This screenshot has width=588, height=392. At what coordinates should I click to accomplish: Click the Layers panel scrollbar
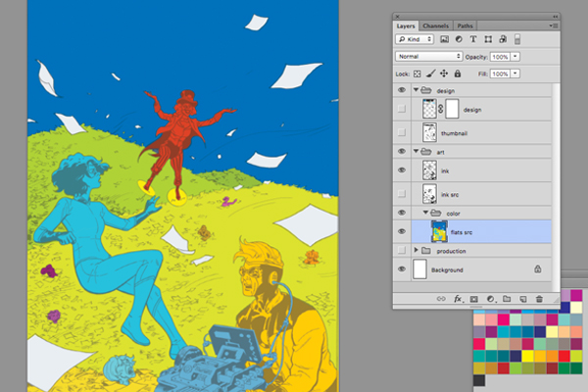click(x=557, y=187)
